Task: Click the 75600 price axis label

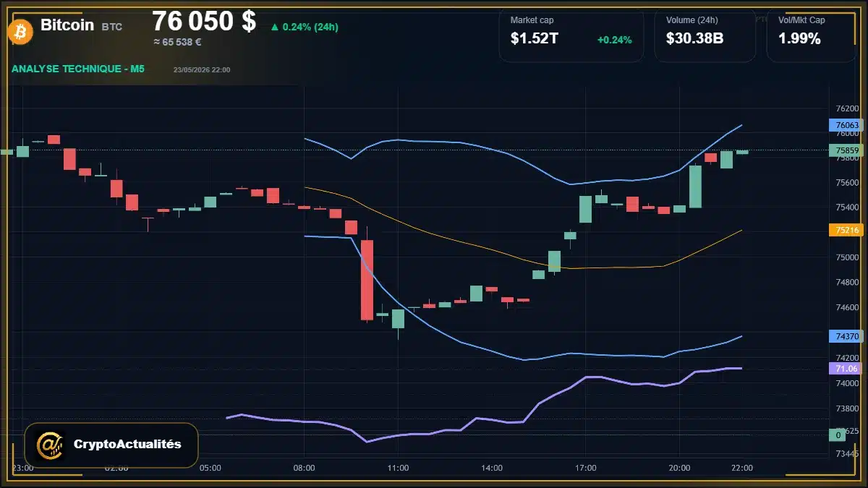Action: point(847,183)
